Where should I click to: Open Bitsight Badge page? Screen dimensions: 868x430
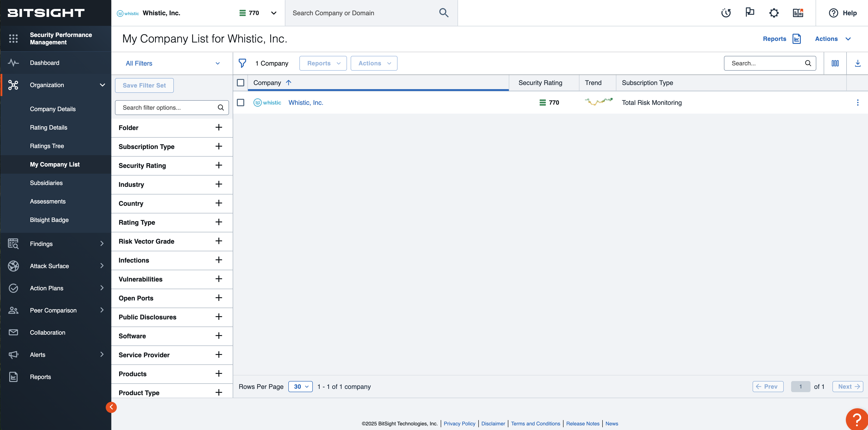pyautogui.click(x=49, y=220)
